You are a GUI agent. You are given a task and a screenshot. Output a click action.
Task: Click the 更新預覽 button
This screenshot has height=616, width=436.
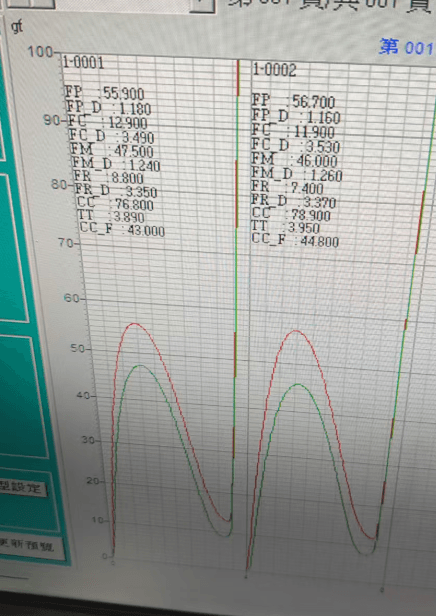click(x=31, y=547)
